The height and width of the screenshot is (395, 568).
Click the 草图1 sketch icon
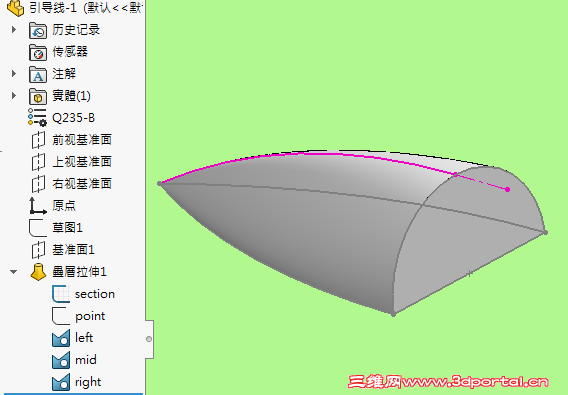[x=38, y=228]
